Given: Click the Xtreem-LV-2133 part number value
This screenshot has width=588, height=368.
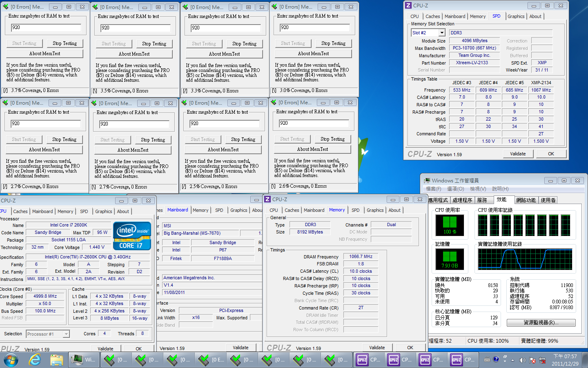Looking at the screenshot, I should pos(474,63).
